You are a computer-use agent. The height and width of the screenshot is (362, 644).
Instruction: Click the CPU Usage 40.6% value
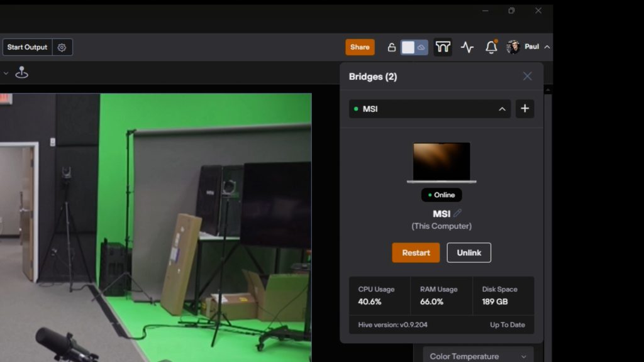(x=370, y=302)
